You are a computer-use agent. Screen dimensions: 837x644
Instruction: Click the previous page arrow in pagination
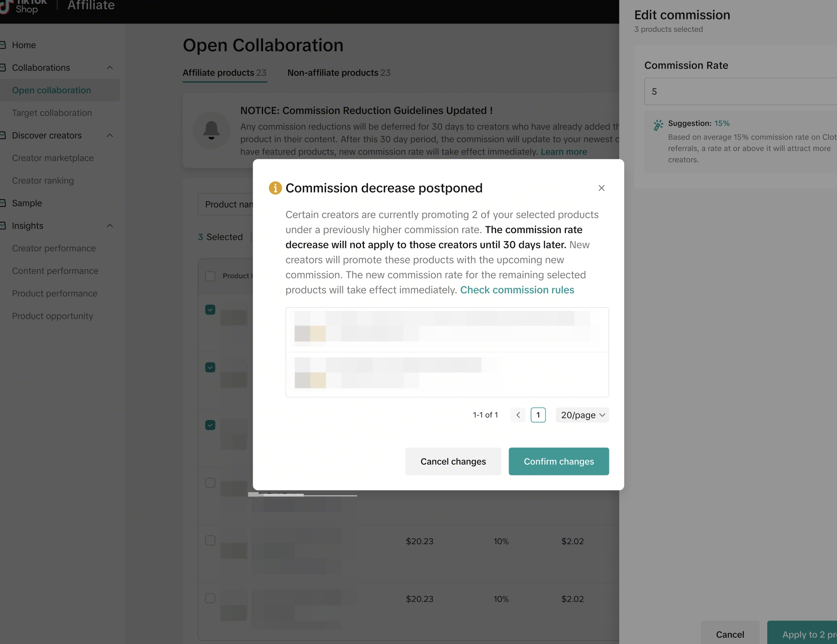[x=518, y=415]
